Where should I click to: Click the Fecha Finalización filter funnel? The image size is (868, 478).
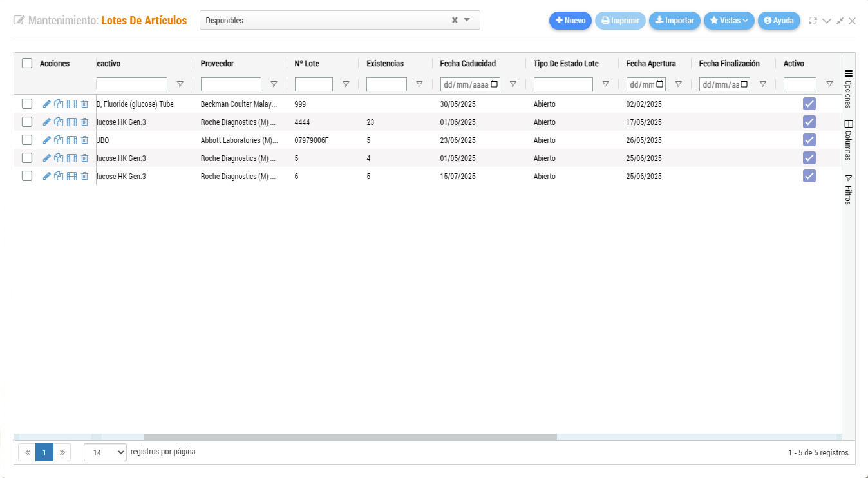click(x=762, y=84)
